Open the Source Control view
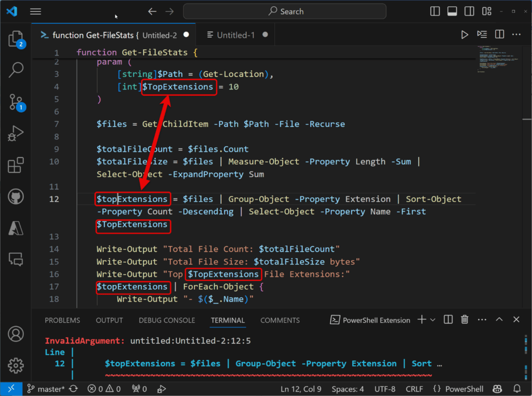 pos(16,102)
